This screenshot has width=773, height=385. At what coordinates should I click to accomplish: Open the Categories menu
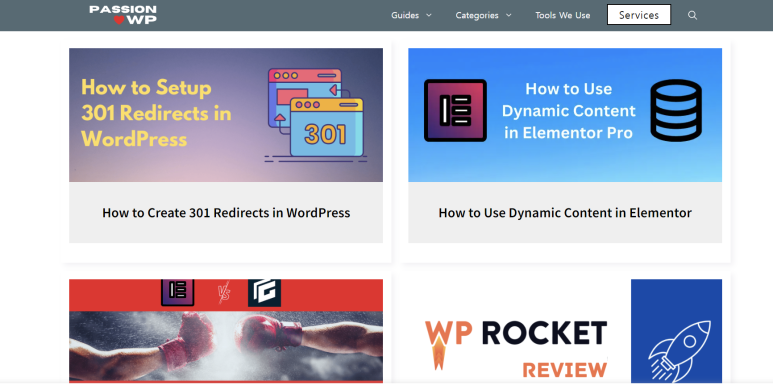coord(477,15)
